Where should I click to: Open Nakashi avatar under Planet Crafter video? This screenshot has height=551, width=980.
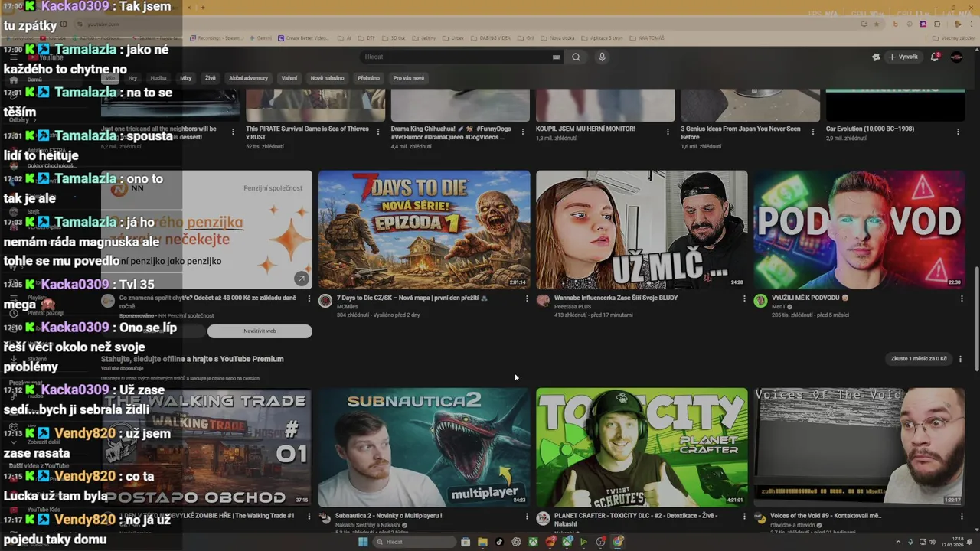(x=543, y=519)
